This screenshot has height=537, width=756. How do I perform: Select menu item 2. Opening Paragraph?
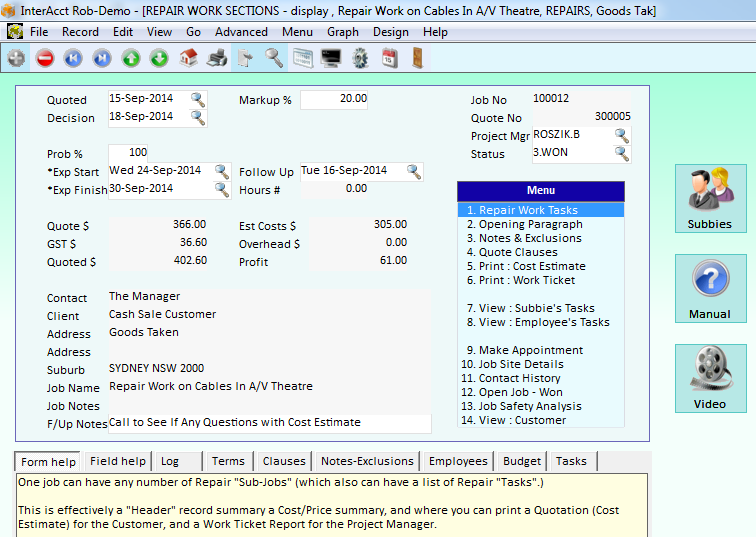click(540, 224)
